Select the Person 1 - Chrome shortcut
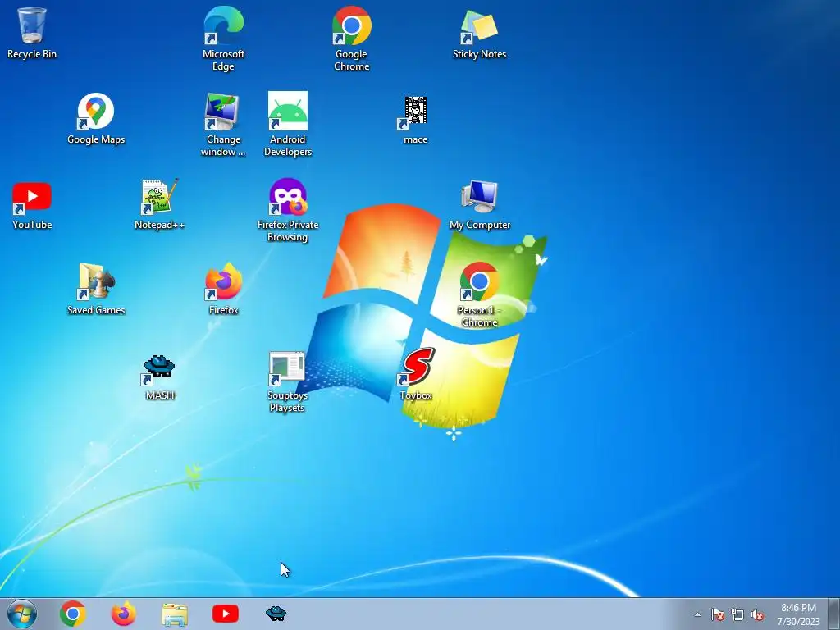The height and width of the screenshot is (630, 840). pos(479,294)
